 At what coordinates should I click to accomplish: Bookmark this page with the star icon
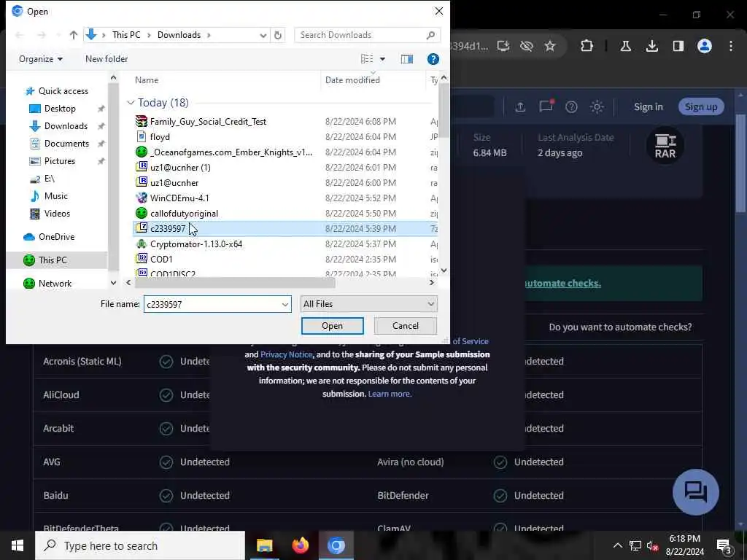tap(550, 46)
